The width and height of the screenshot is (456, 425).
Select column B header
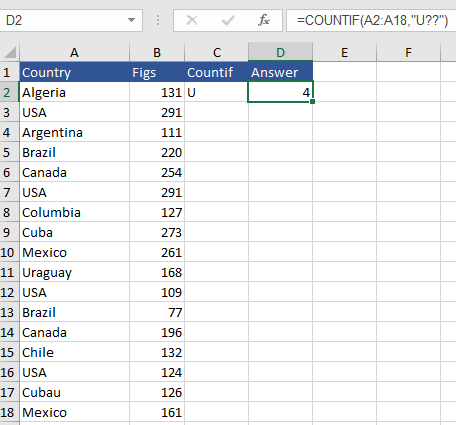(x=157, y=52)
